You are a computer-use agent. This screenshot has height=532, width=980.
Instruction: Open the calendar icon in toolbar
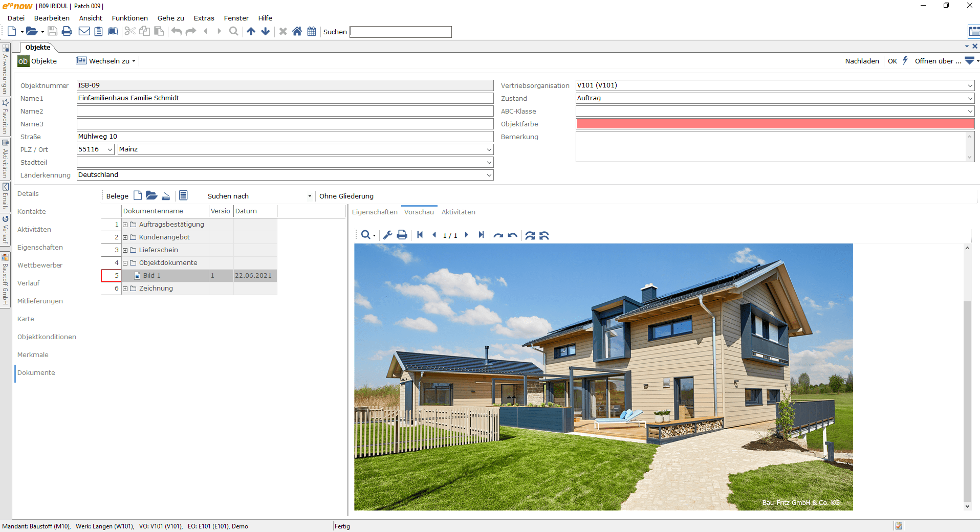312,31
